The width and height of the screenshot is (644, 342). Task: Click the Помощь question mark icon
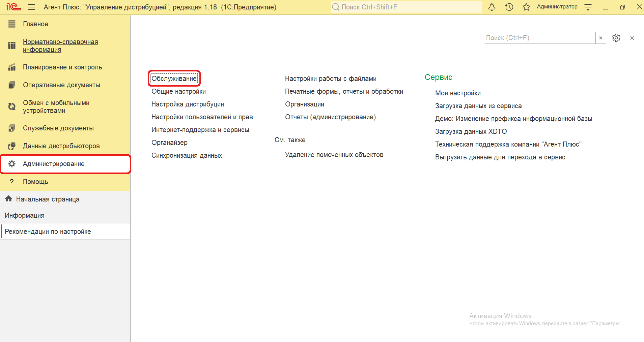pos(12,182)
